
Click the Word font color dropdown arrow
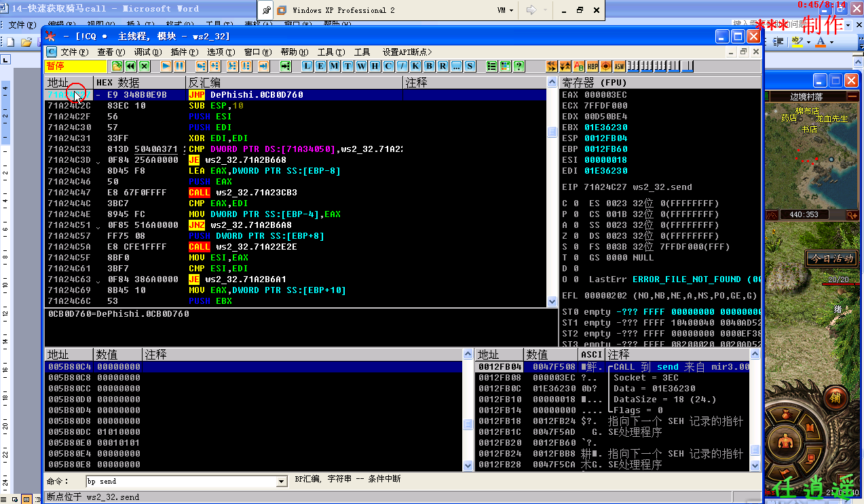click(x=831, y=41)
